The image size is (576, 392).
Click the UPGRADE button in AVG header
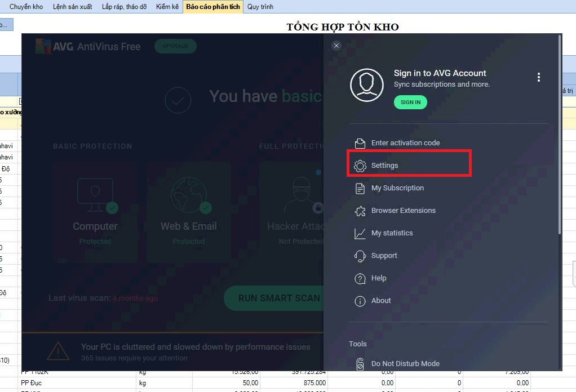pyautogui.click(x=176, y=46)
